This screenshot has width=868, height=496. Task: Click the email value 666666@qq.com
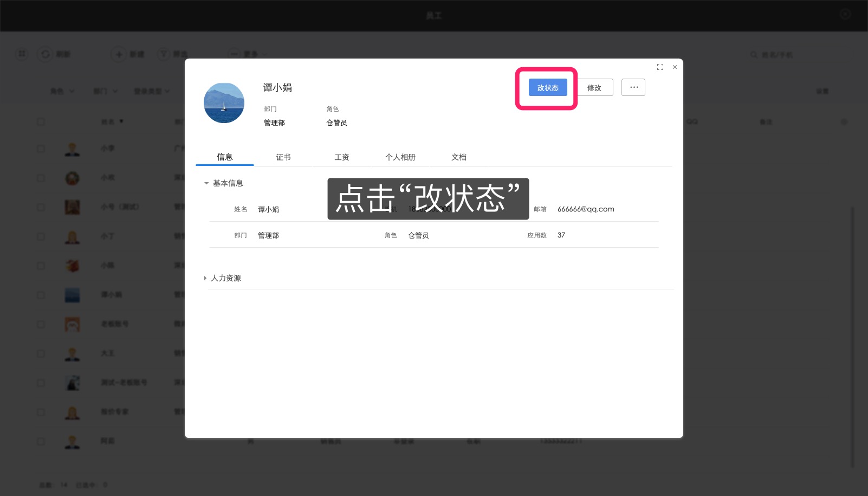(586, 209)
